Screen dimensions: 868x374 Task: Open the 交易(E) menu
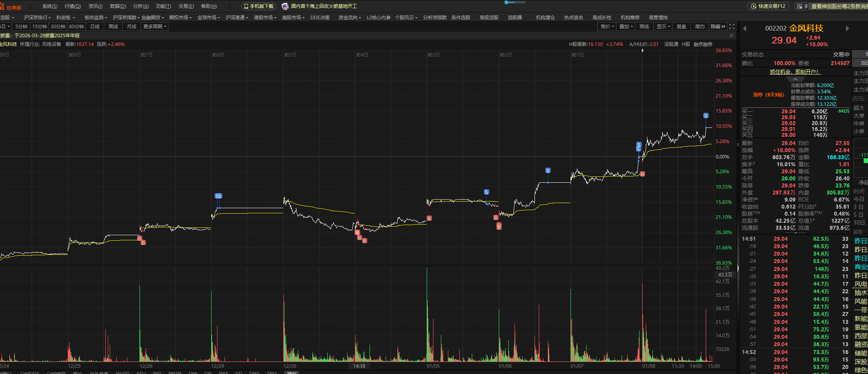186,6
